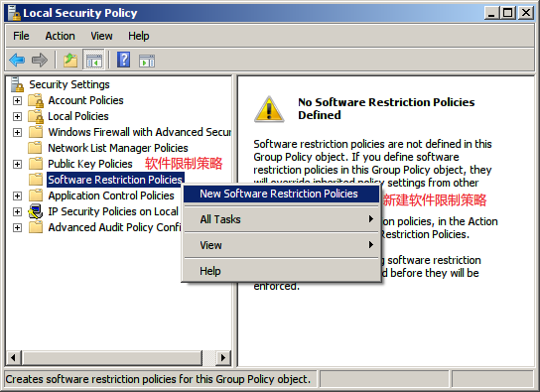Choose Help in the context menu
The width and height of the screenshot is (540, 392).
[x=281, y=271]
